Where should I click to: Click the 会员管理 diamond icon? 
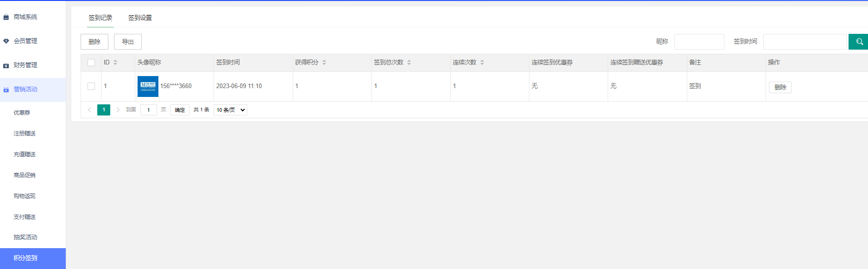[6, 41]
